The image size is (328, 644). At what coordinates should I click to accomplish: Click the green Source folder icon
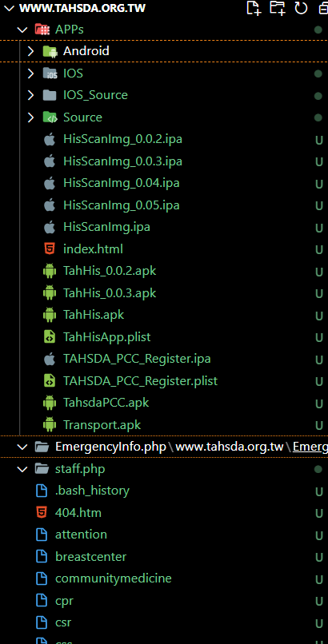pyautogui.click(x=50, y=117)
